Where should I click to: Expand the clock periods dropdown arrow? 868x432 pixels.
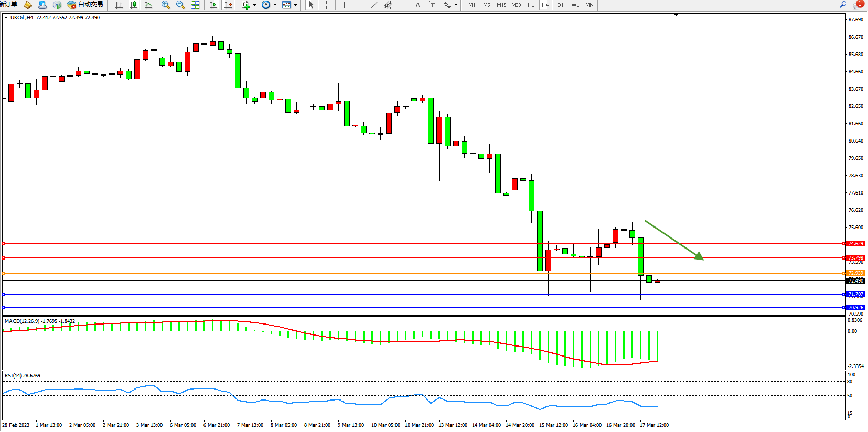tap(275, 5)
